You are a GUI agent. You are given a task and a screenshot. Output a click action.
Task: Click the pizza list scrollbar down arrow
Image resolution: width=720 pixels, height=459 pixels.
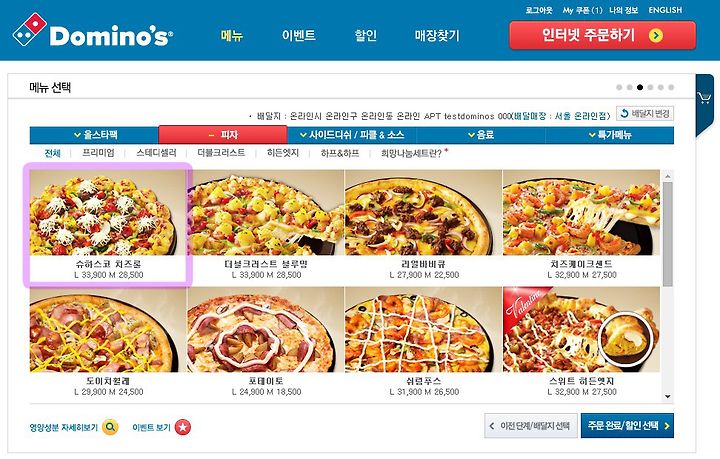[668, 397]
